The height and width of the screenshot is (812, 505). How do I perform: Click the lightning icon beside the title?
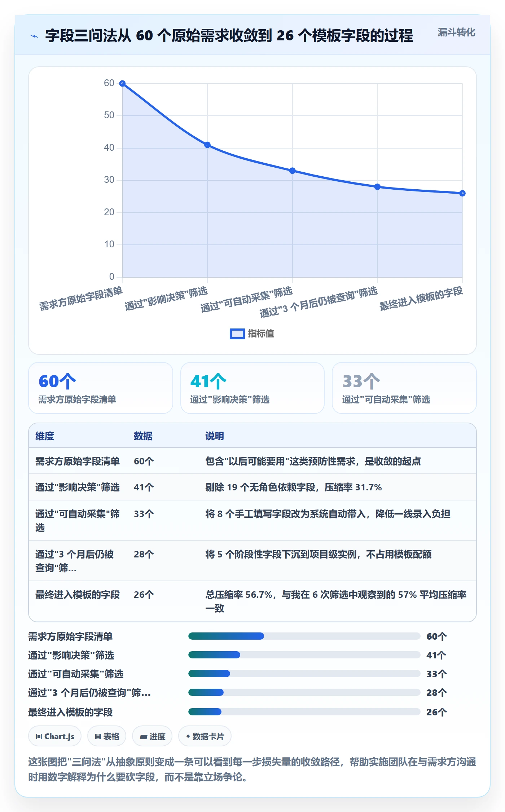(x=34, y=36)
